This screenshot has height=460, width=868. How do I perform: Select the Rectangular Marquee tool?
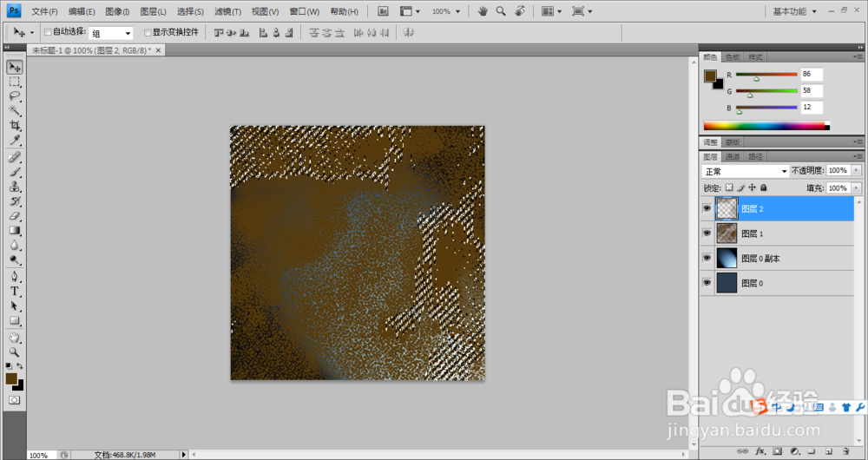[15, 82]
